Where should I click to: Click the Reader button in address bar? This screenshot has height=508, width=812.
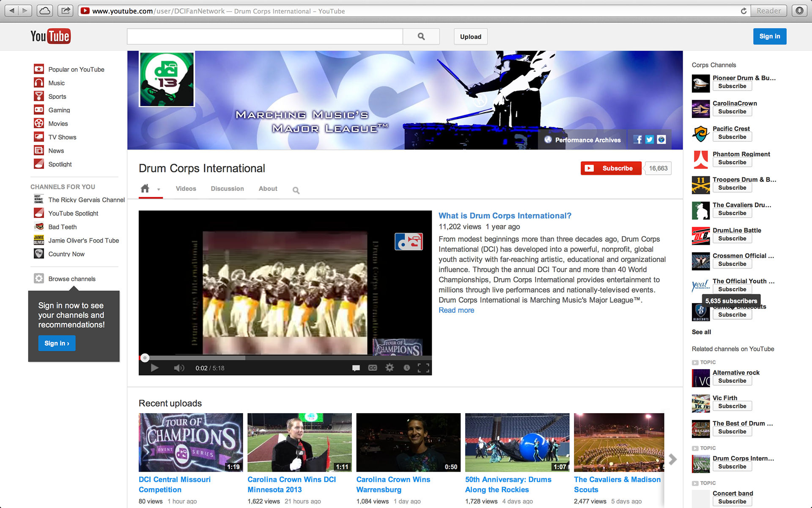(768, 11)
